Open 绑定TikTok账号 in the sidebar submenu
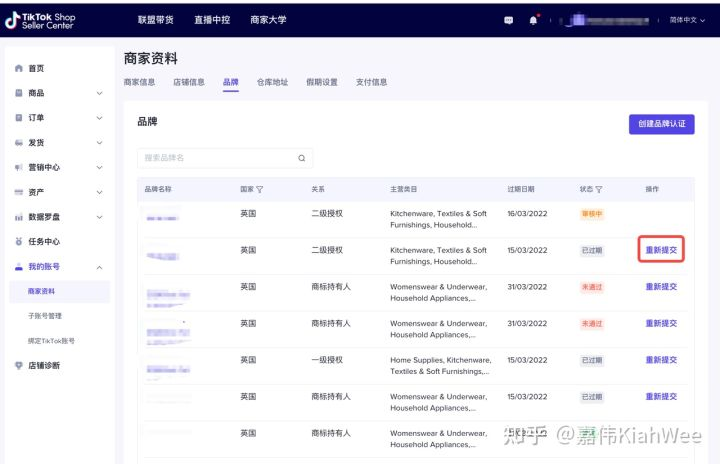 tap(51, 341)
